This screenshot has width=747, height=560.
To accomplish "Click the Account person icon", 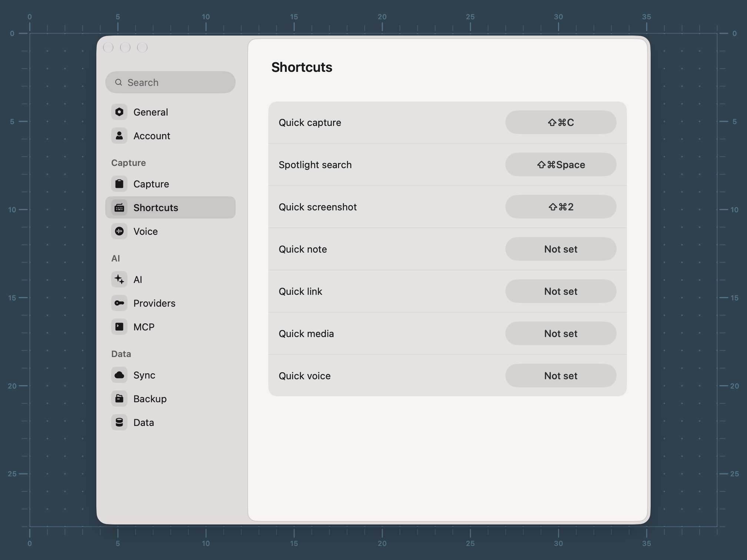I will [119, 136].
